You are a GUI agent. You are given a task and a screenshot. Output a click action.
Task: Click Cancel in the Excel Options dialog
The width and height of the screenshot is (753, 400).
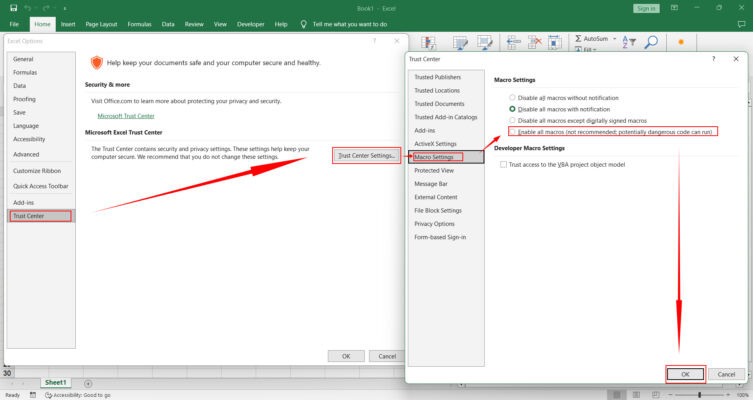pos(387,356)
